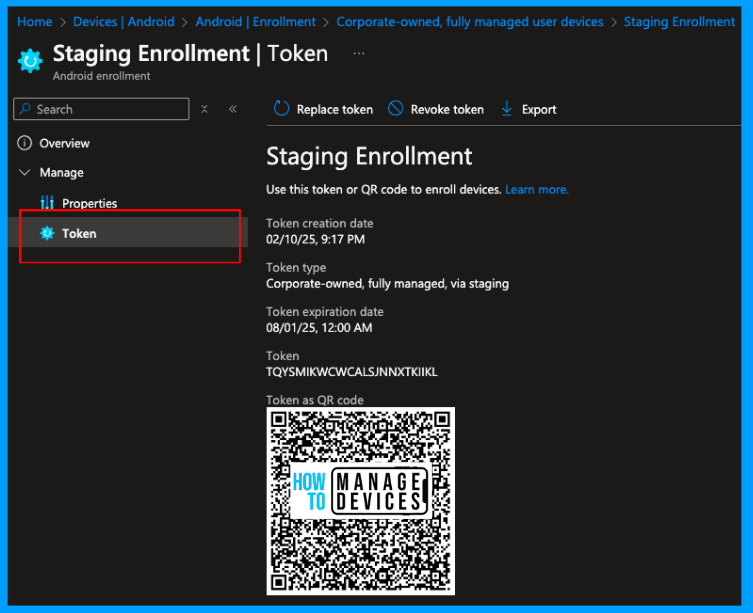The image size is (753, 613).
Task: Click the Replace token button label
Action: (335, 110)
